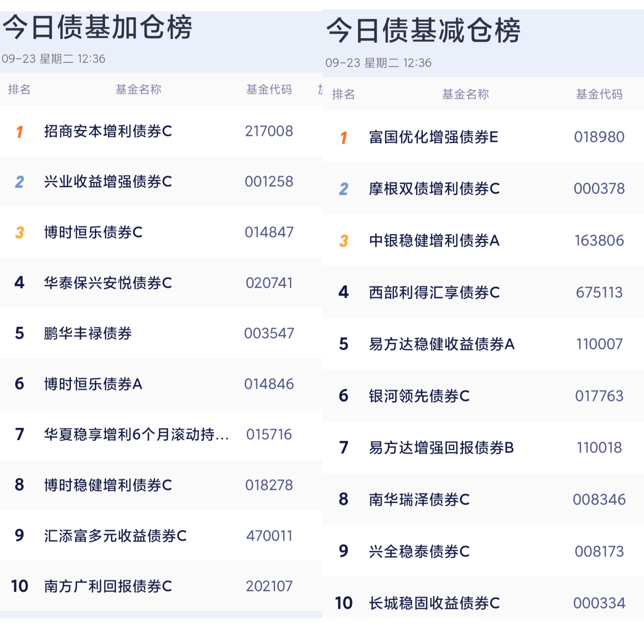This screenshot has height=644, width=644.
Task: Click orange rank 1 badge in 减仓榜
Action: click(344, 138)
